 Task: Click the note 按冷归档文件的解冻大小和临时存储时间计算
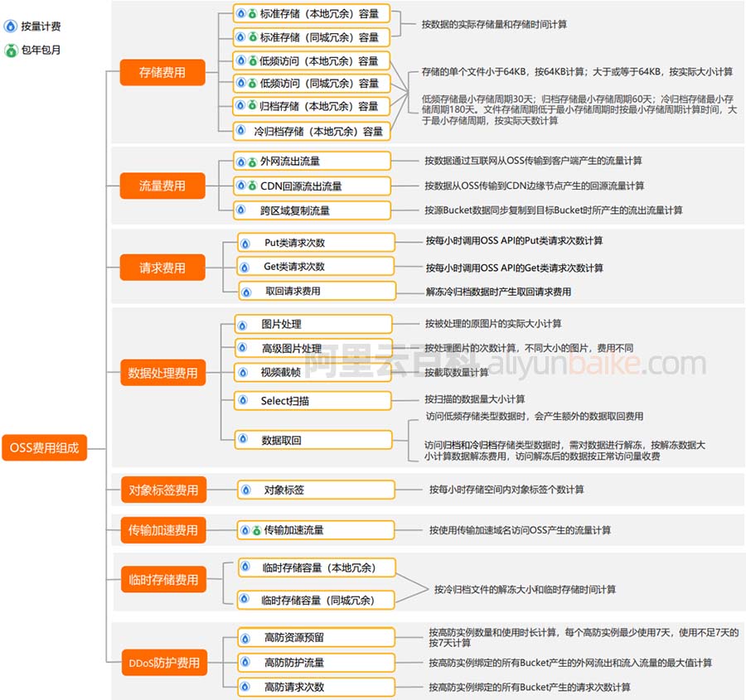(x=525, y=590)
